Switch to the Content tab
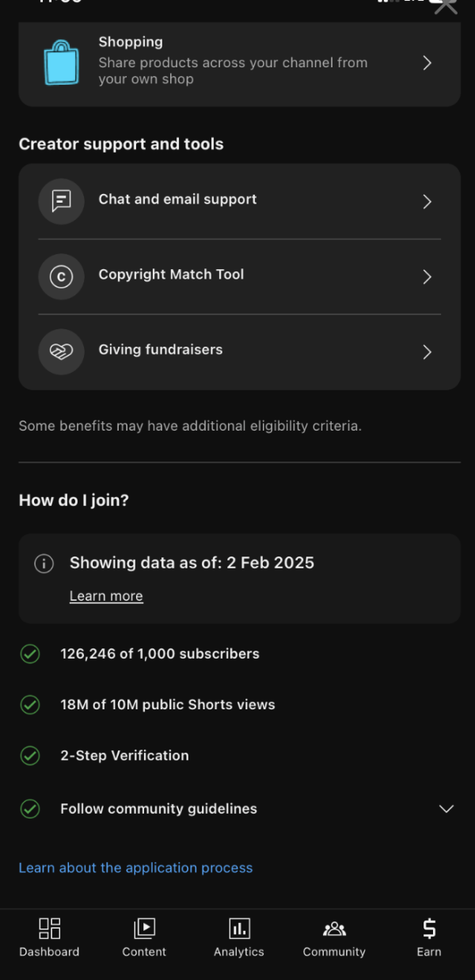This screenshot has height=980, width=475. [x=144, y=937]
